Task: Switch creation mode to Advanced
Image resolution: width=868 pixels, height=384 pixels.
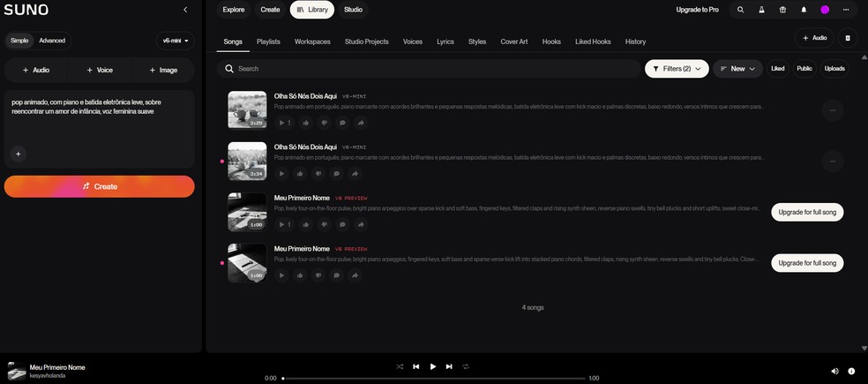Action: point(52,41)
